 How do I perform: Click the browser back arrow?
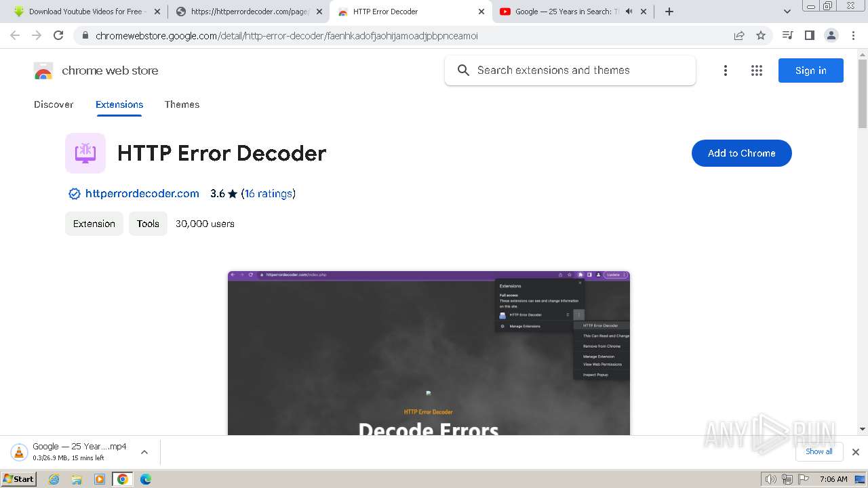(x=15, y=35)
